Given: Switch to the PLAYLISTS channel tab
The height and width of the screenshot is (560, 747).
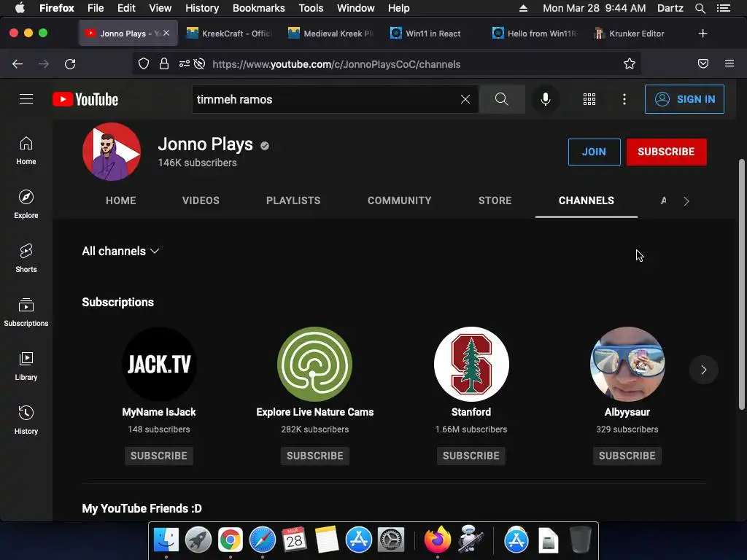Looking at the screenshot, I should tap(293, 201).
